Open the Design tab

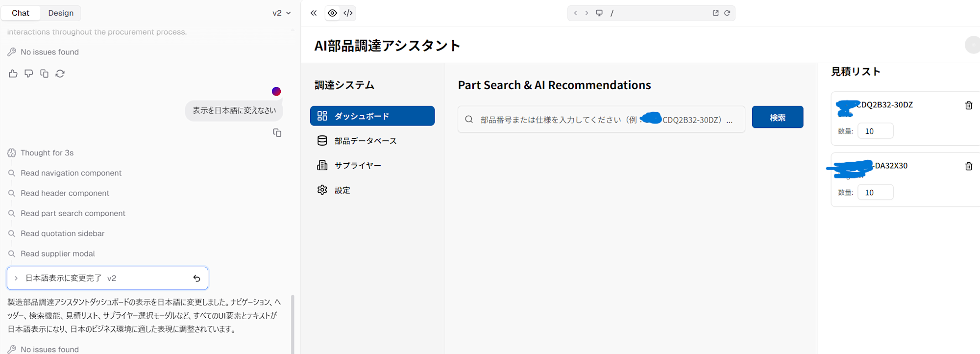[61, 13]
